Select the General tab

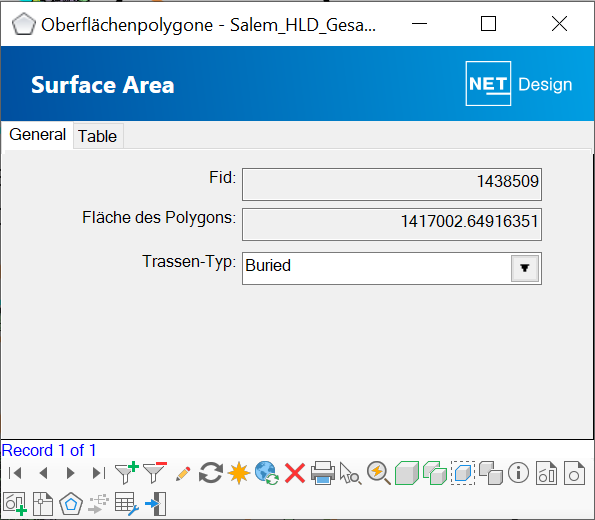37,135
